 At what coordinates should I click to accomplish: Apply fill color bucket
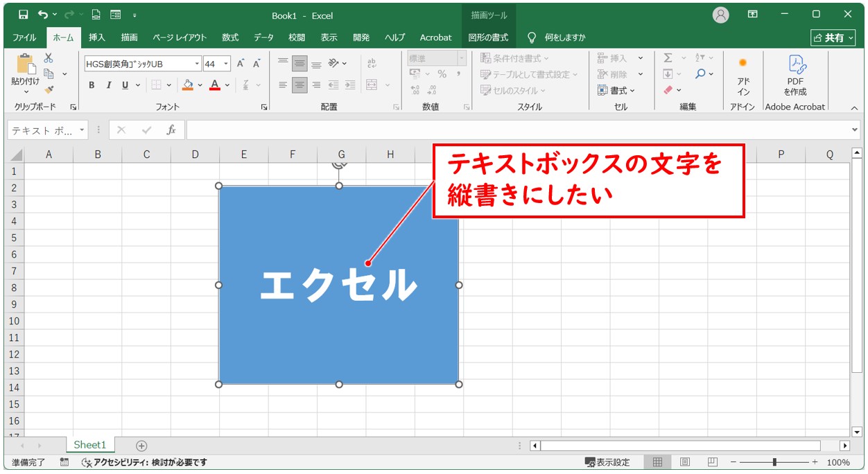(187, 85)
